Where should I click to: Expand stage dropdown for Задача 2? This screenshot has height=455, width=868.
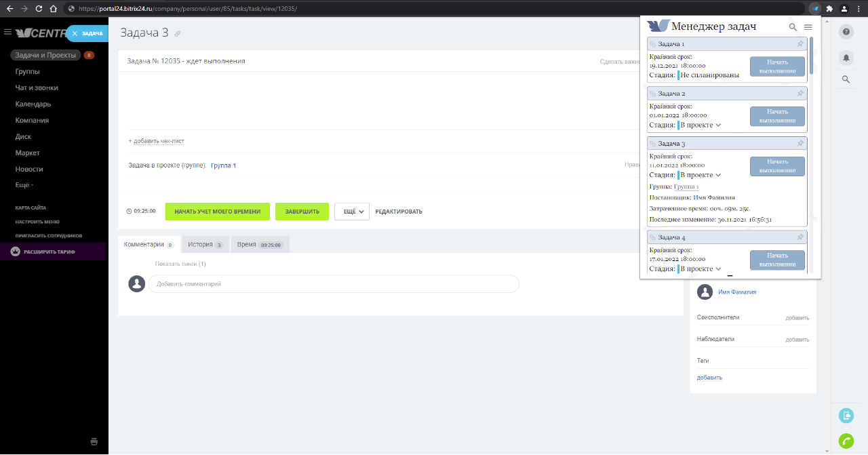click(x=718, y=125)
